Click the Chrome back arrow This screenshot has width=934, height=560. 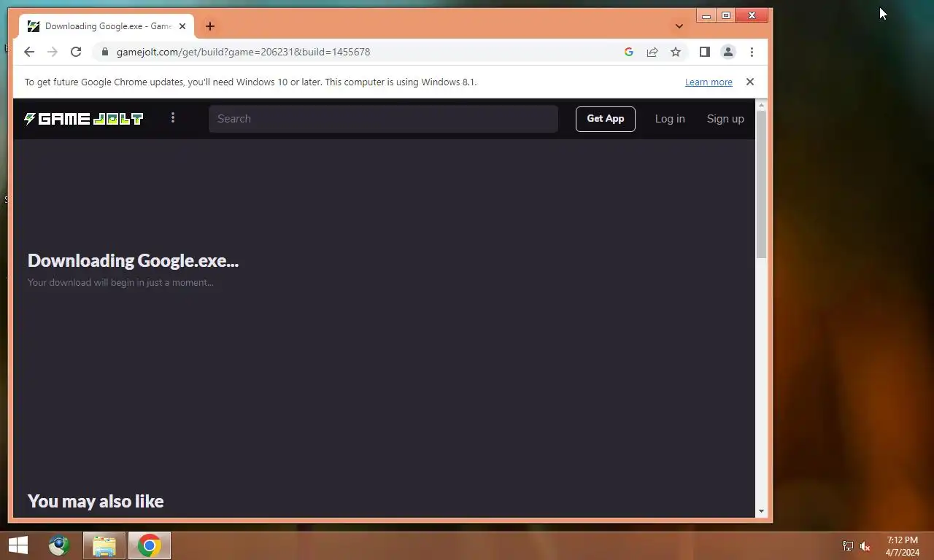[29, 52]
